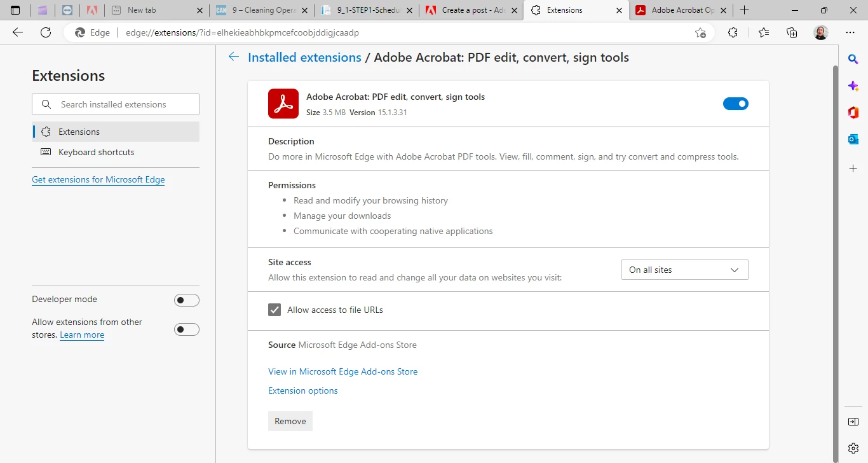Open the user profile picture

coord(821,32)
